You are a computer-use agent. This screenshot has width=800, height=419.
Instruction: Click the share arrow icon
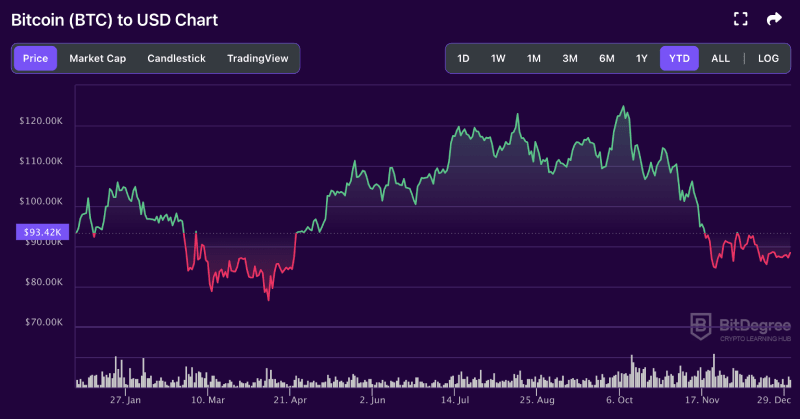774,19
